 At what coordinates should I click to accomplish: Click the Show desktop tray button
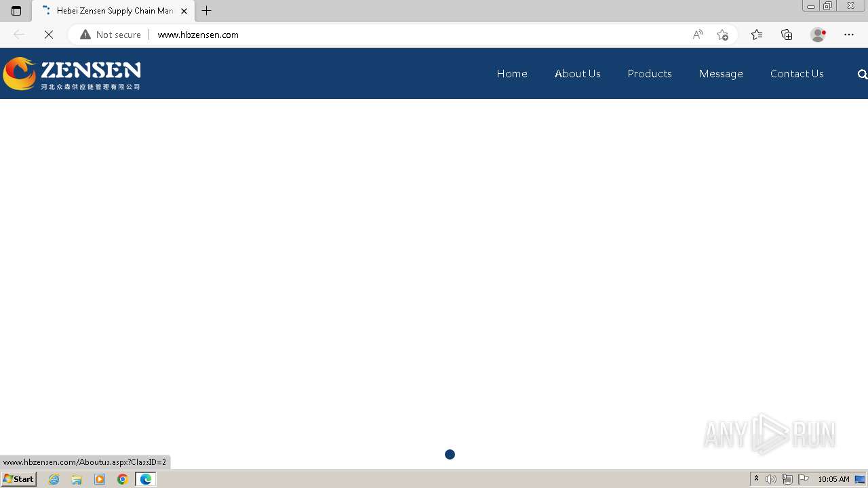click(861, 479)
